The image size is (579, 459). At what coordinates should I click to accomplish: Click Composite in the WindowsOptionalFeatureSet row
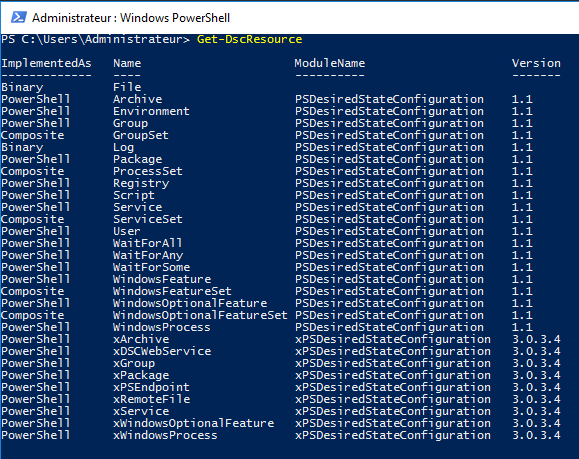32,315
